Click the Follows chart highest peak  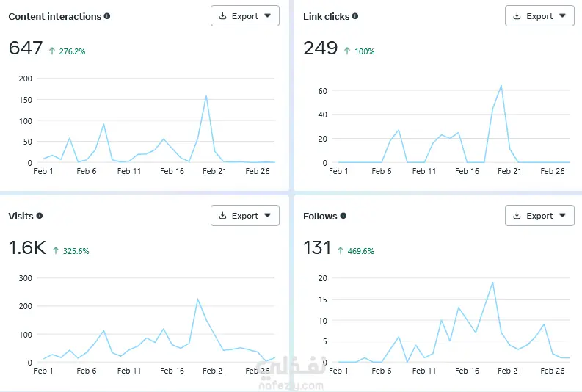492,283
